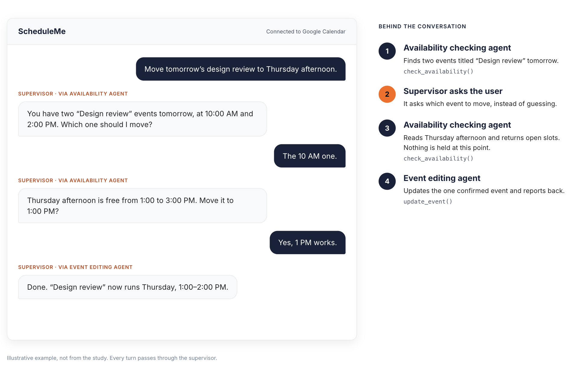Click the "Done. Design review now runs Thursday" reply

click(x=128, y=287)
